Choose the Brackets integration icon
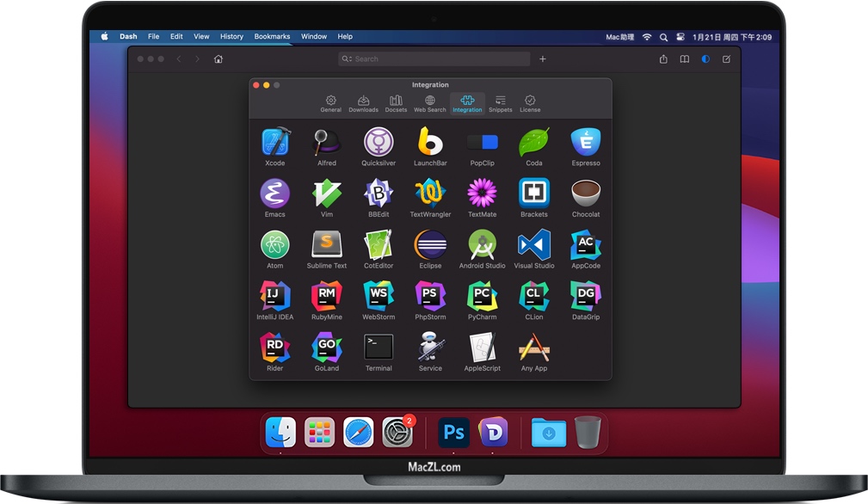Screen dimensions: 868x504 [533, 193]
